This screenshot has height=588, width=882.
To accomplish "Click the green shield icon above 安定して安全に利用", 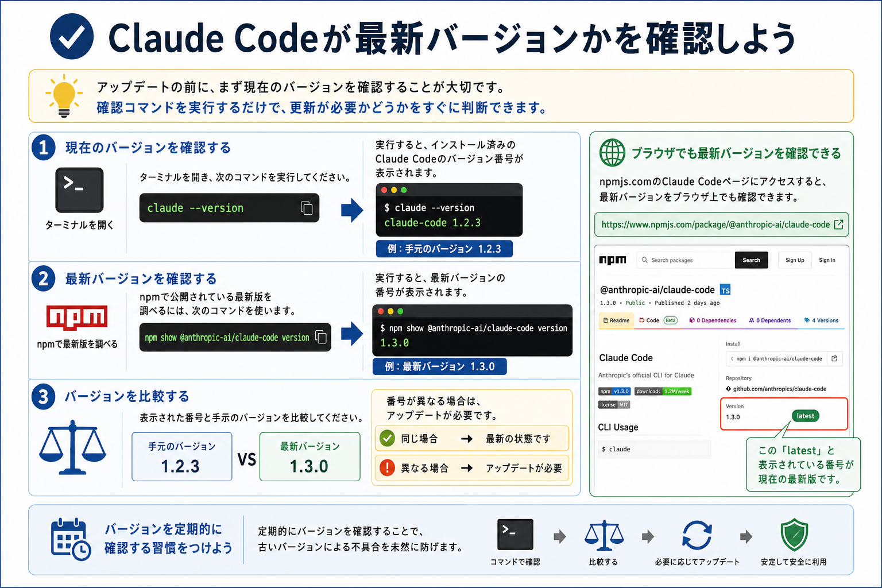I will [794, 535].
